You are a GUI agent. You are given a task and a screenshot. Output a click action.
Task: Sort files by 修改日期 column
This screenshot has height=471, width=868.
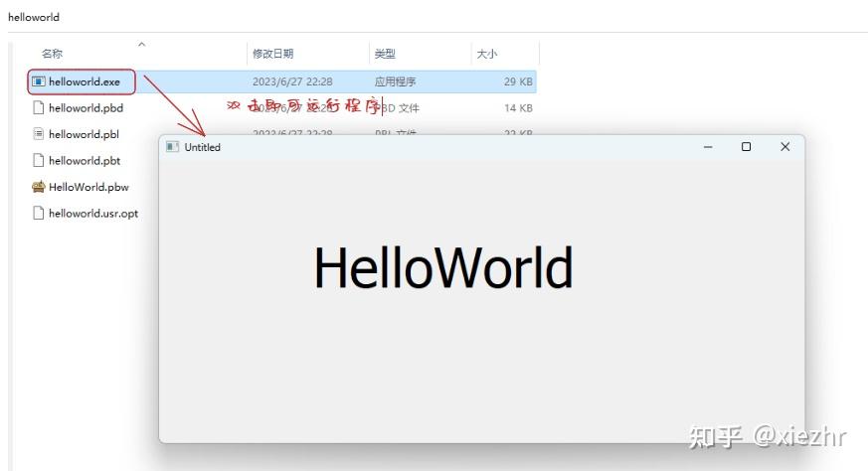[272, 54]
